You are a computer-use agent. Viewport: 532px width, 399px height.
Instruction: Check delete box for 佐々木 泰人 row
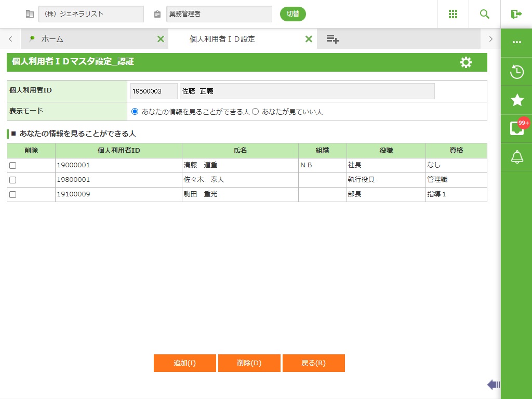(13, 180)
